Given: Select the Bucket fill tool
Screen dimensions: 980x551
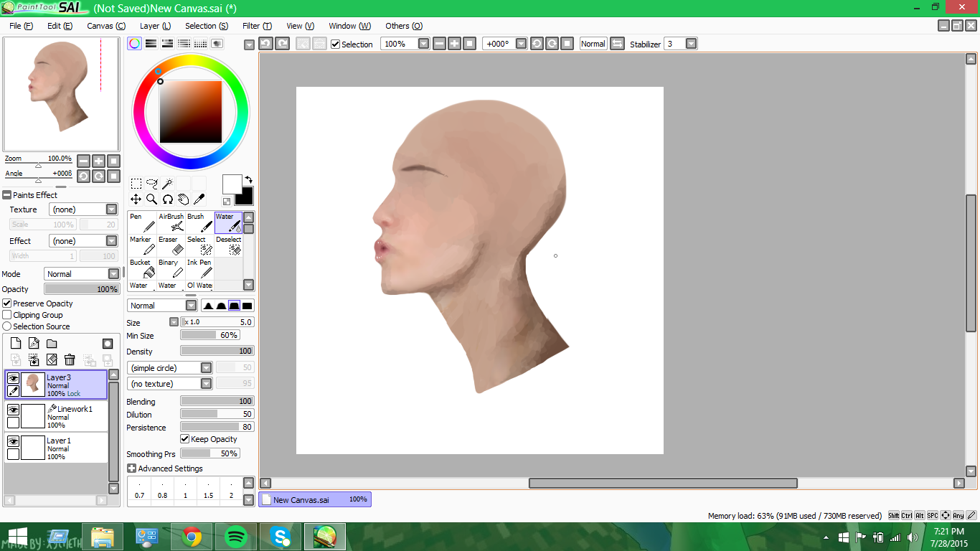Looking at the screenshot, I should coord(142,268).
